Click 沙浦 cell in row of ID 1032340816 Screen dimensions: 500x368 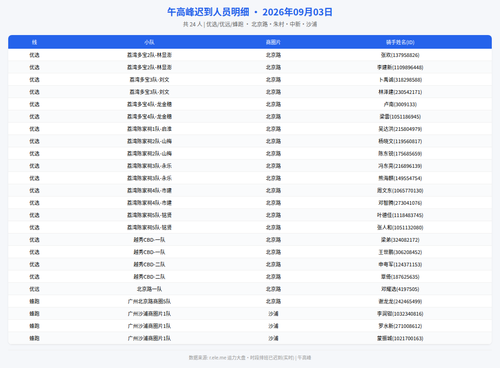[273, 314]
